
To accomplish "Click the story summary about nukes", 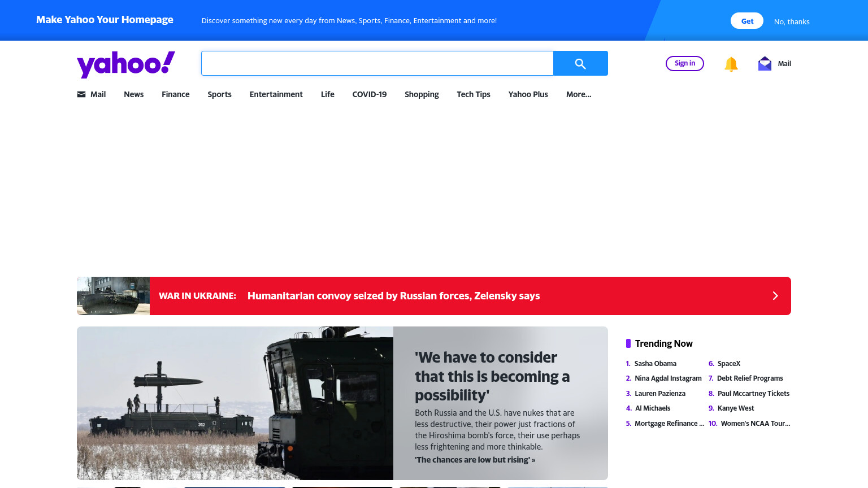I will click(497, 430).
